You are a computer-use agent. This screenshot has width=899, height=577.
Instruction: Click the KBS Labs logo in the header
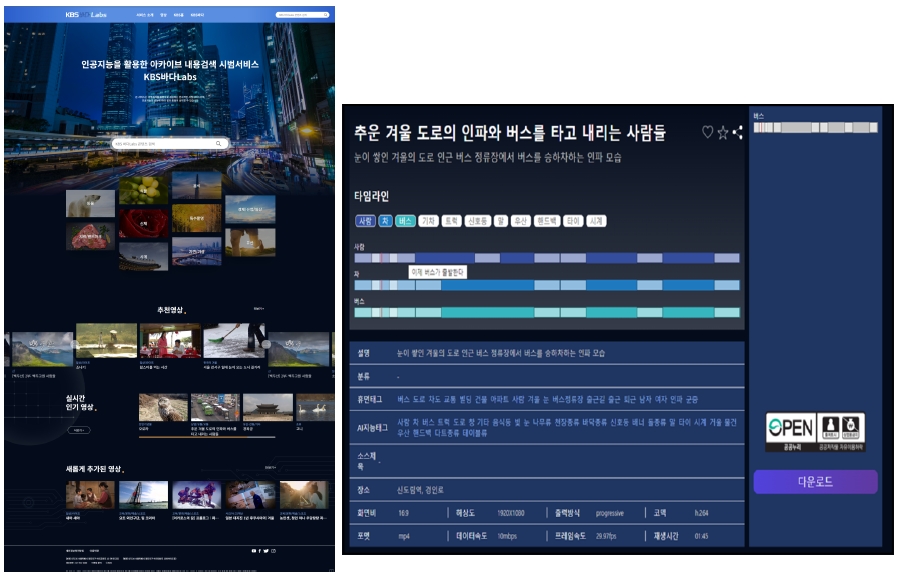(x=85, y=15)
